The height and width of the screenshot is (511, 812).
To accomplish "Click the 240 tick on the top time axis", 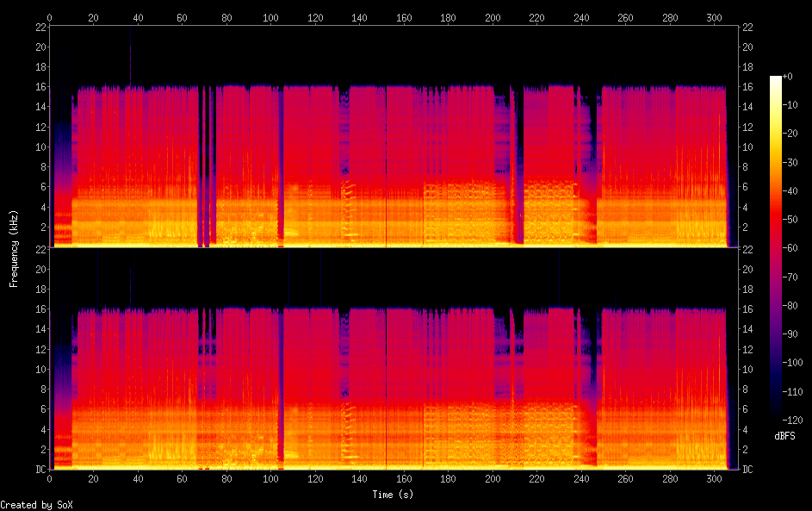I will [x=581, y=17].
